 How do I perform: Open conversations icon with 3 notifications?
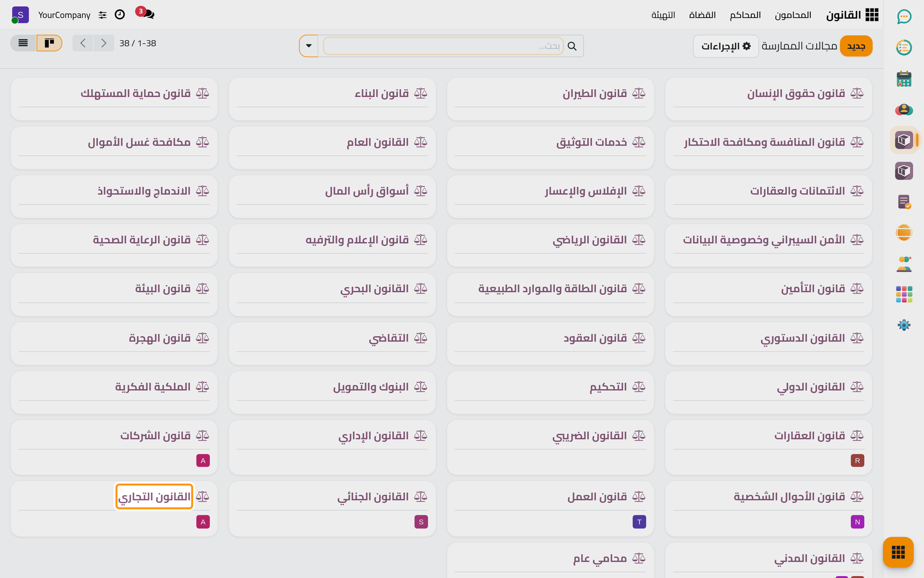pos(145,13)
